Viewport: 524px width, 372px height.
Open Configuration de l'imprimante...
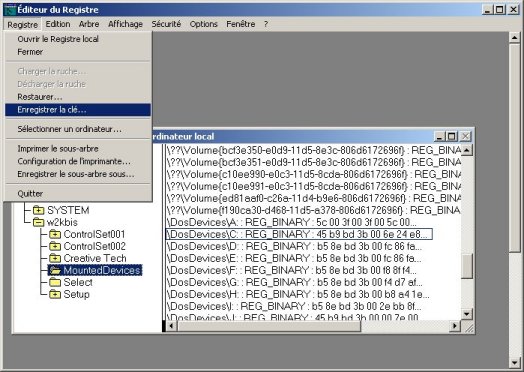[x=78, y=161]
